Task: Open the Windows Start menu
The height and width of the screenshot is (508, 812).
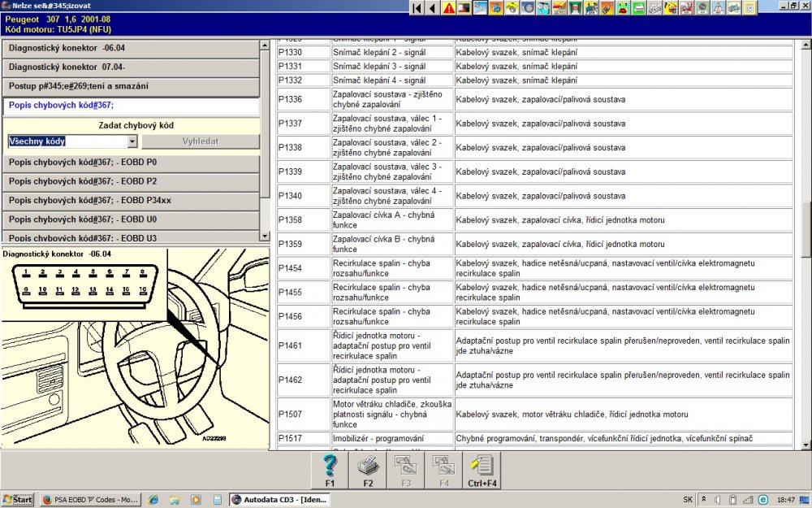Action: point(18,500)
